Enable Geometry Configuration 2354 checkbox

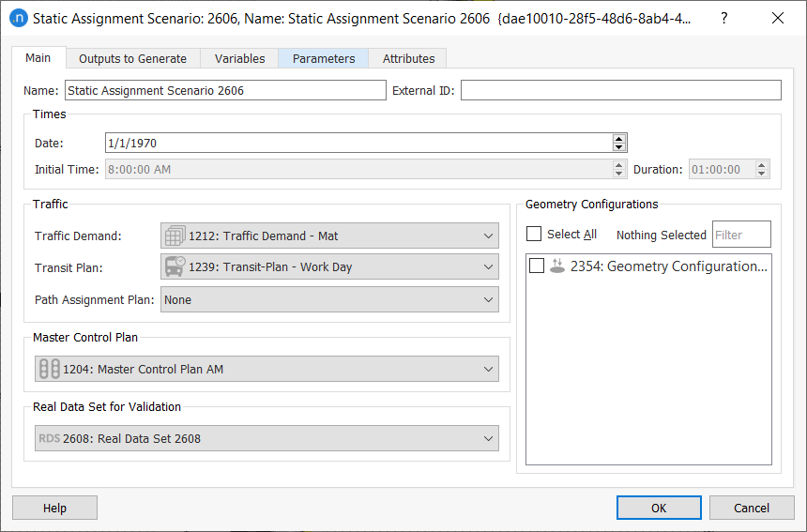(537, 266)
